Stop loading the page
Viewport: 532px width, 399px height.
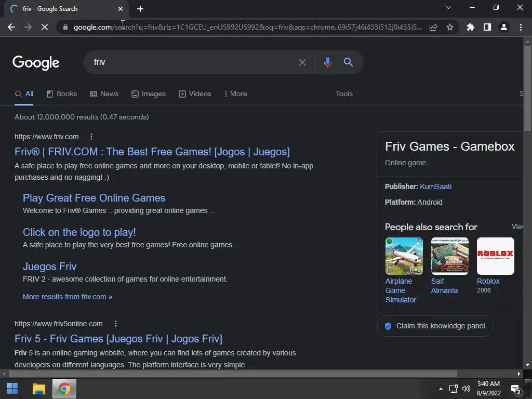click(x=45, y=27)
